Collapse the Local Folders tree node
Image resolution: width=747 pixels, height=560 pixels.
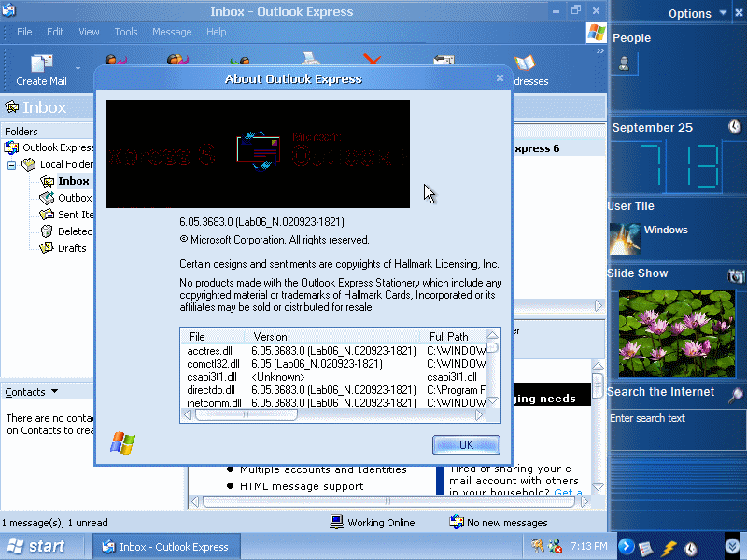[11, 166]
